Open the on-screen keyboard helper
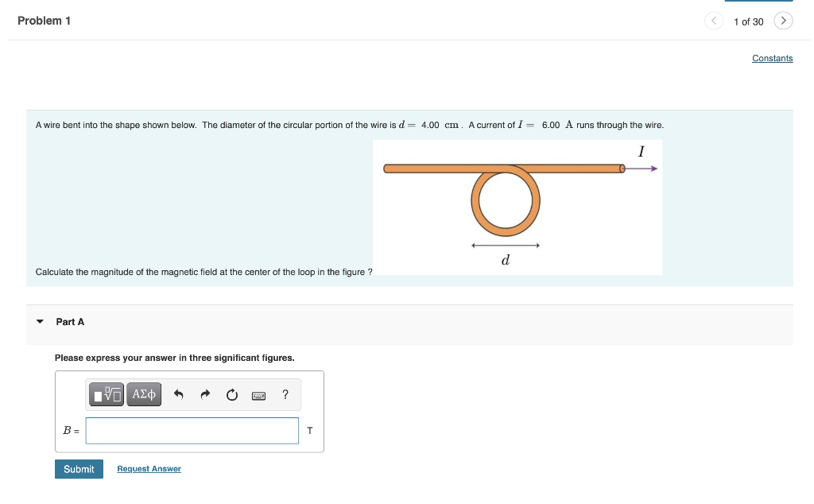Image resolution: width=814 pixels, height=504 pixels. (258, 394)
